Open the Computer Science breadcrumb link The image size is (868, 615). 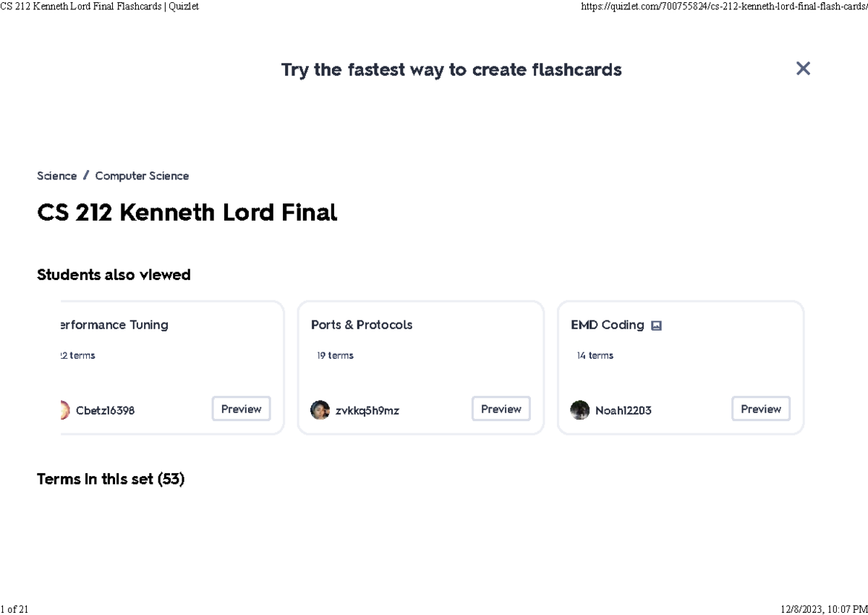pyautogui.click(x=142, y=176)
